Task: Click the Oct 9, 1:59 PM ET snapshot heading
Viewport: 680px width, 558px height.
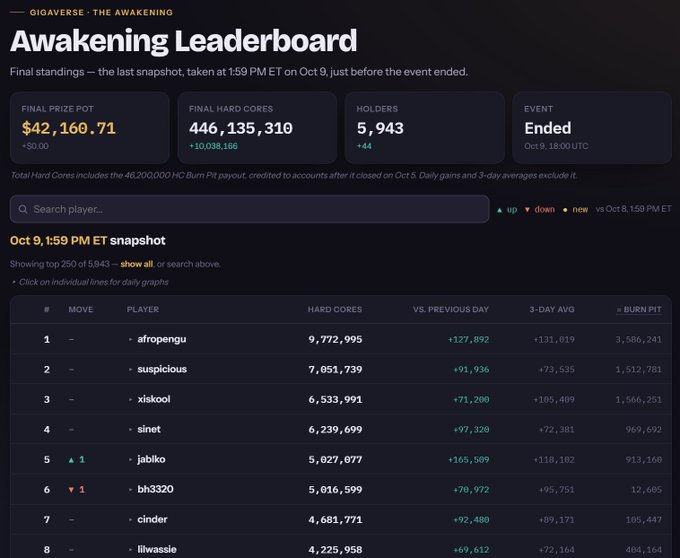Action: pos(88,241)
